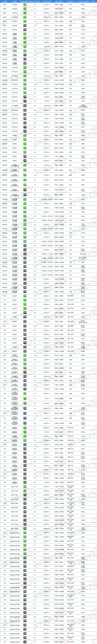
Task: Click diesel ON icon in Toledo CAYB row
Action: point(25,30)
